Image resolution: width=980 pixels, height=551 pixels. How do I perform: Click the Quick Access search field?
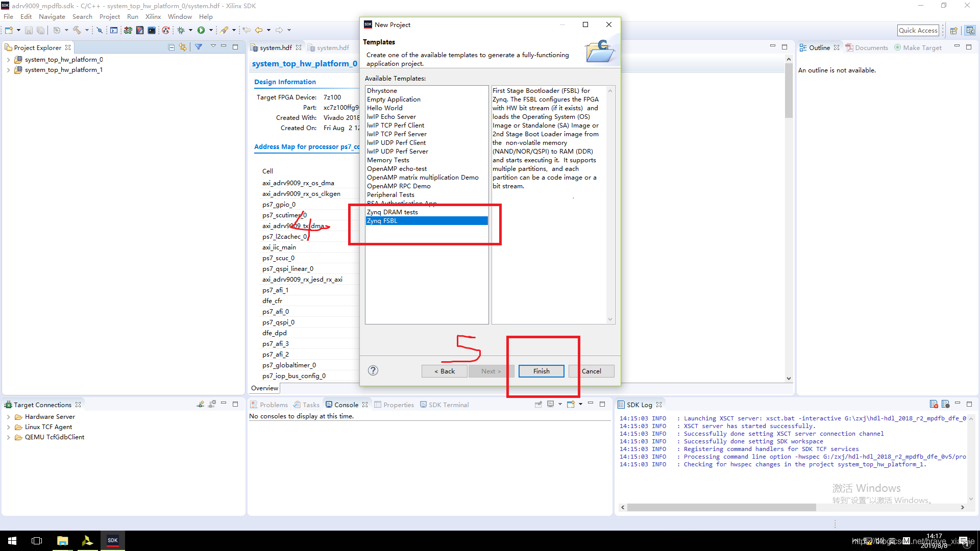918,31
